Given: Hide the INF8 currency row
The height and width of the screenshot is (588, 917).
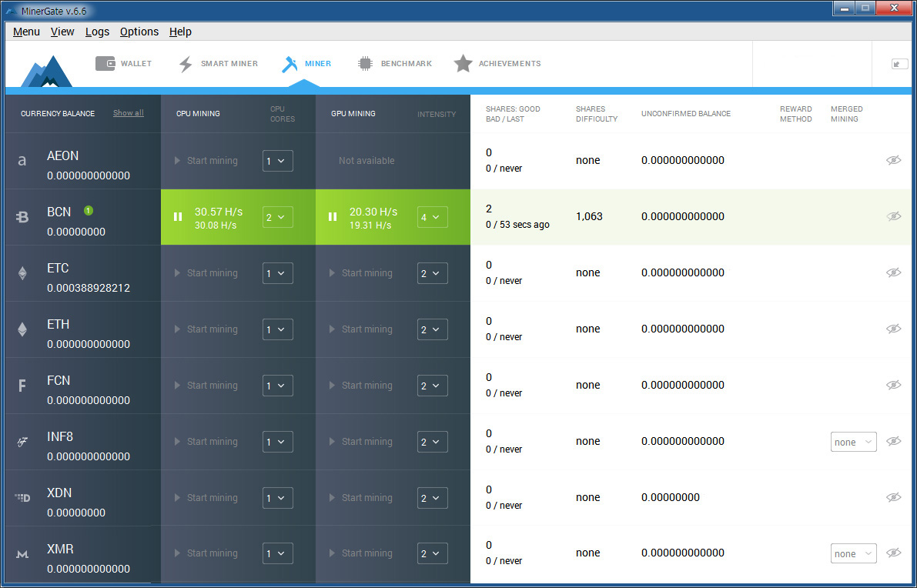Looking at the screenshot, I should point(894,441).
